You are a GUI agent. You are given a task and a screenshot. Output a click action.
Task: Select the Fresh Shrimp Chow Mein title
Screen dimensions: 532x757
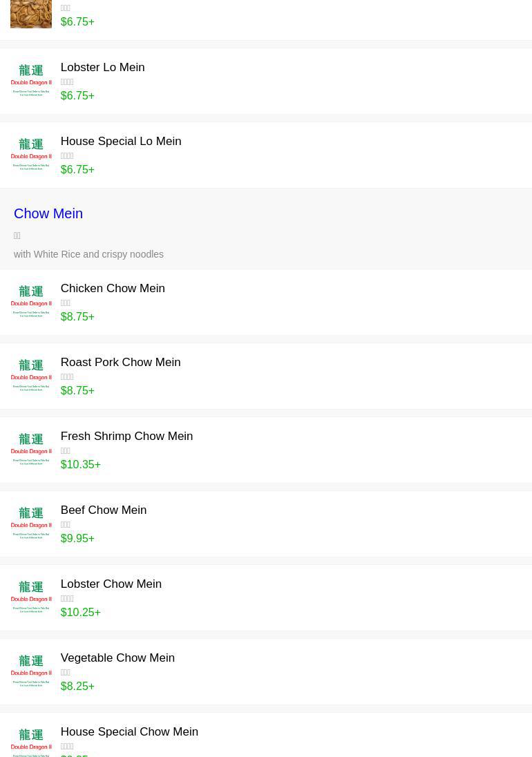tap(126, 436)
